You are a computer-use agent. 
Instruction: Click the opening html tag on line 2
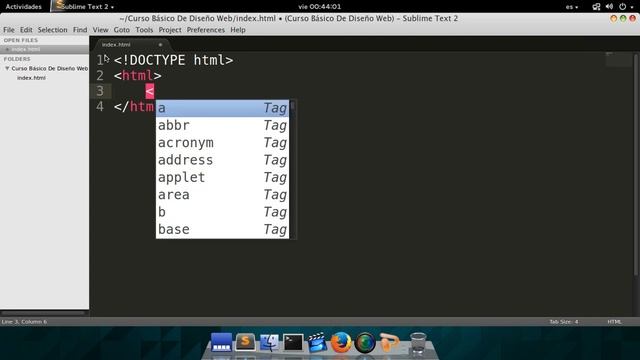click(x=138, y=76)
